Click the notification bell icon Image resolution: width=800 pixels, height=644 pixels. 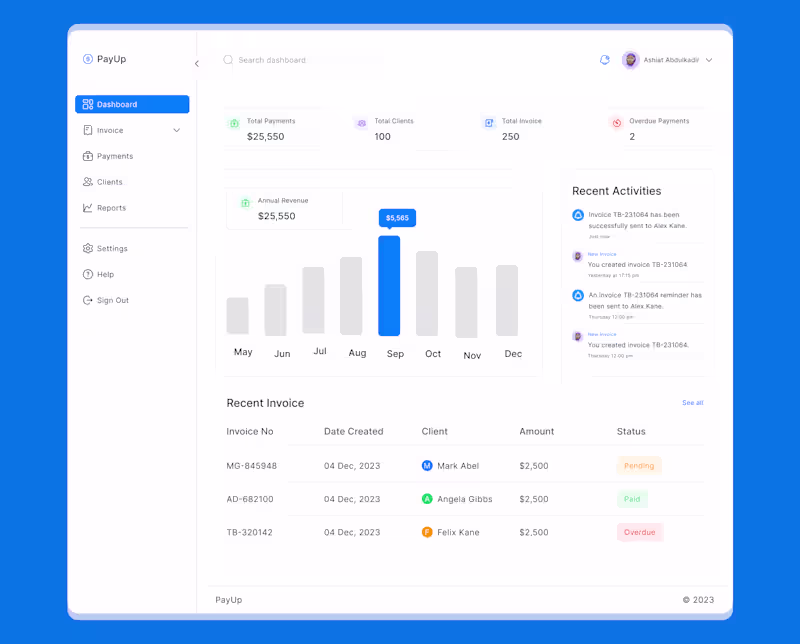click(605, 60)
